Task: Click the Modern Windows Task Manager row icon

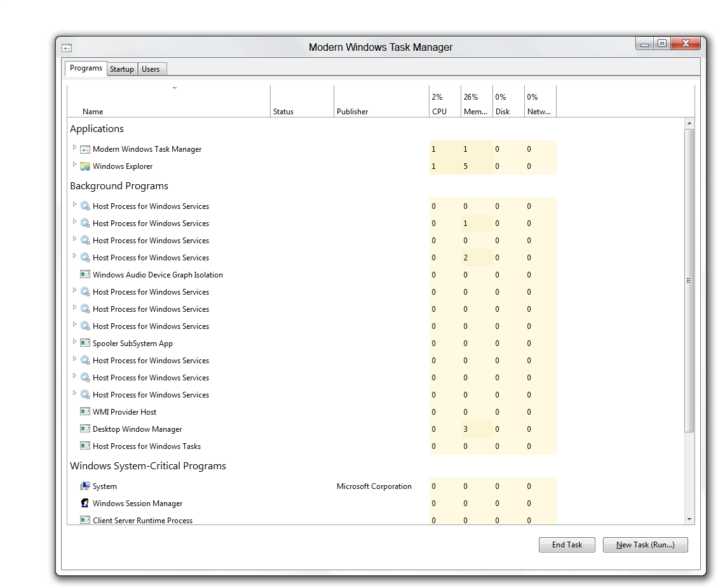Action: point(85,149)
